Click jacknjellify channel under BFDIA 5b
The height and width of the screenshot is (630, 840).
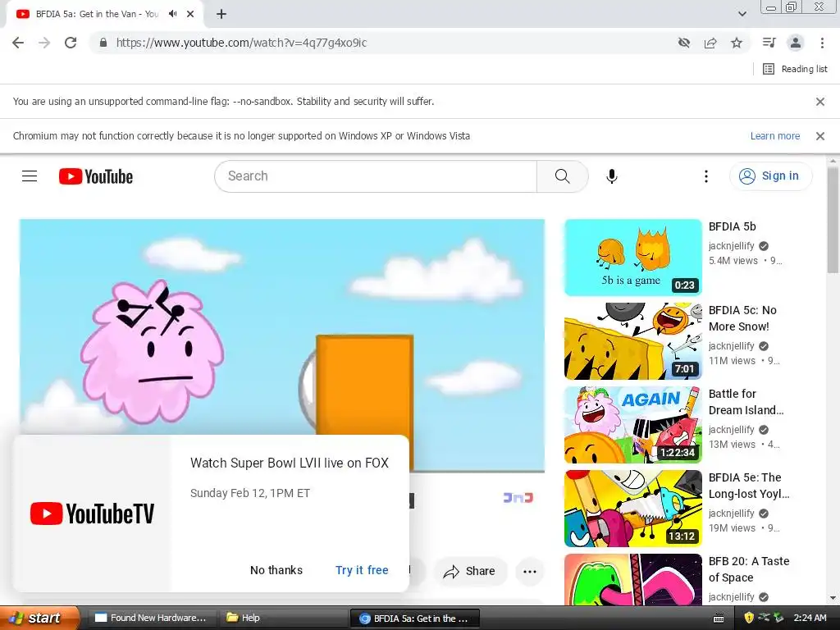point(731,246)
